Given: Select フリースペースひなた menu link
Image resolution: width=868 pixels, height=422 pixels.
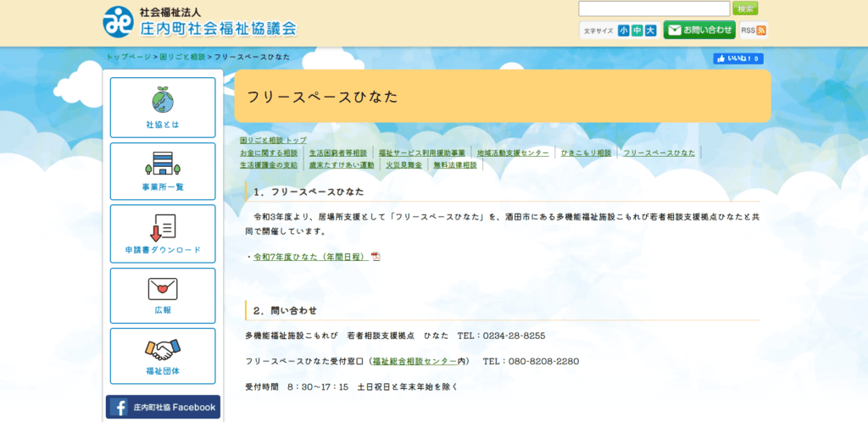Looking at the screenshot, I should 659,153.
